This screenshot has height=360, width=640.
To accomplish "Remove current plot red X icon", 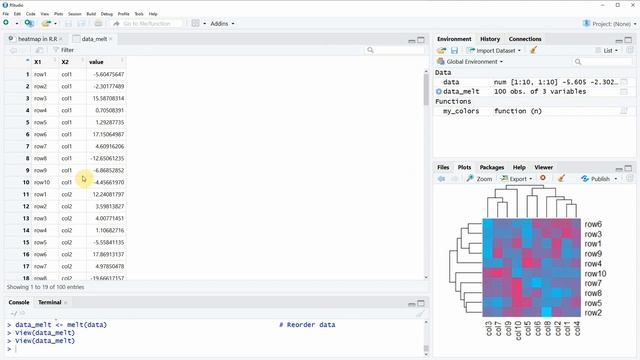I will coord(543,178).
